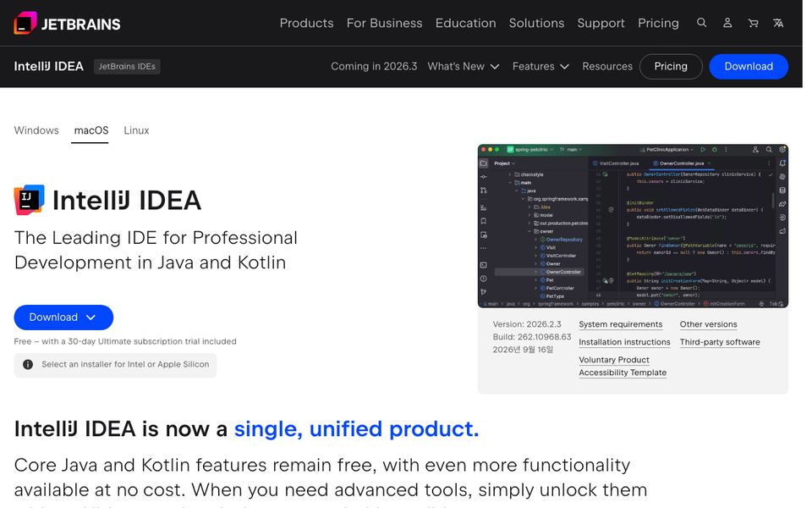Click the outlined Pricing button
Viewport: 812px width, 508px height.
(671, 66)
